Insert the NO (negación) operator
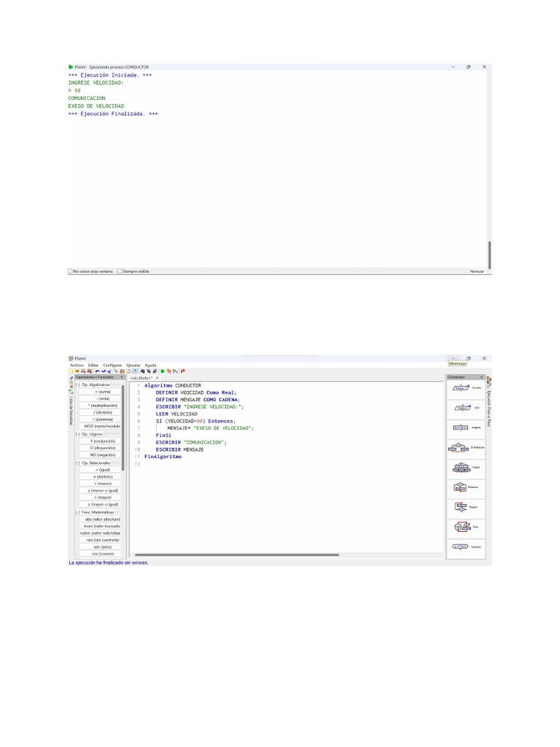Image resolution: width=560 pixels, height=747 pixels. [100, 455]
